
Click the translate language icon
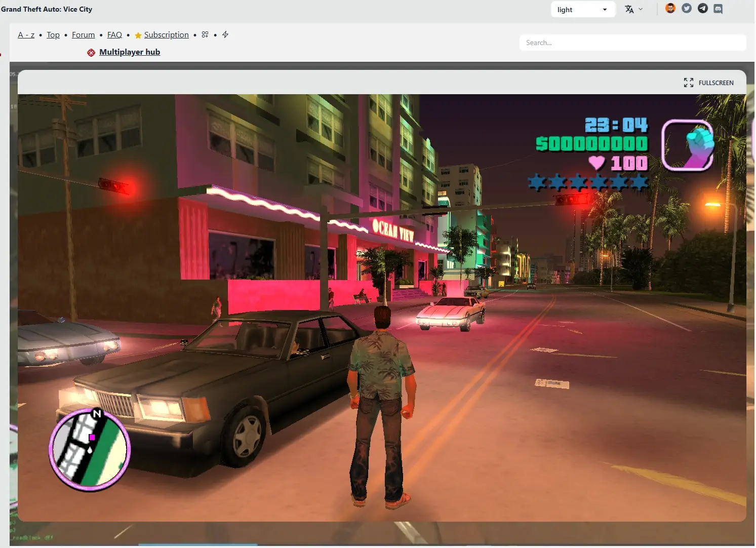(x=629, y=9)
